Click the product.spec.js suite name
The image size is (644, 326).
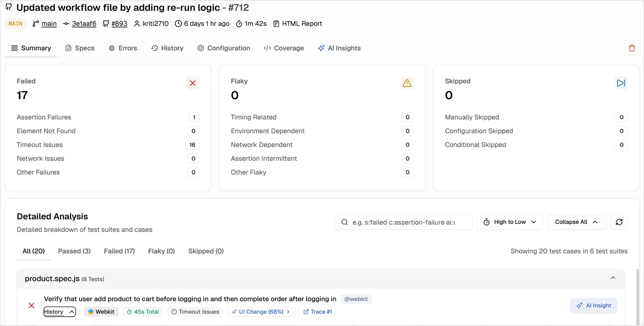[52, 279]
